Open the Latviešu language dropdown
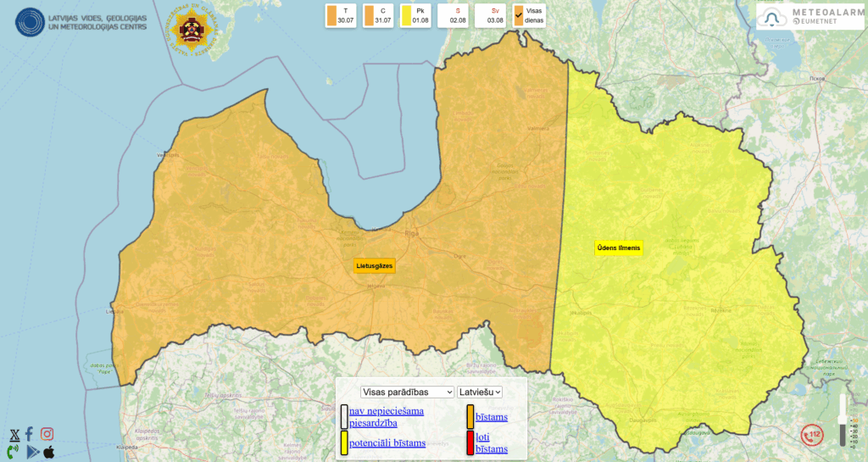Screen dimensions: 868x462 tap(480, 392)
